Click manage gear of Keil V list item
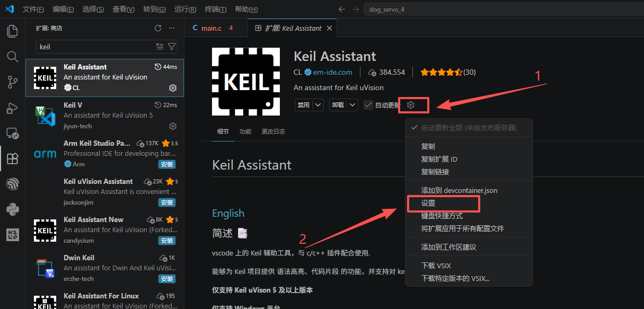Image resolution: width=644 pixels, height=309 pixels. [x=172, y=126]
